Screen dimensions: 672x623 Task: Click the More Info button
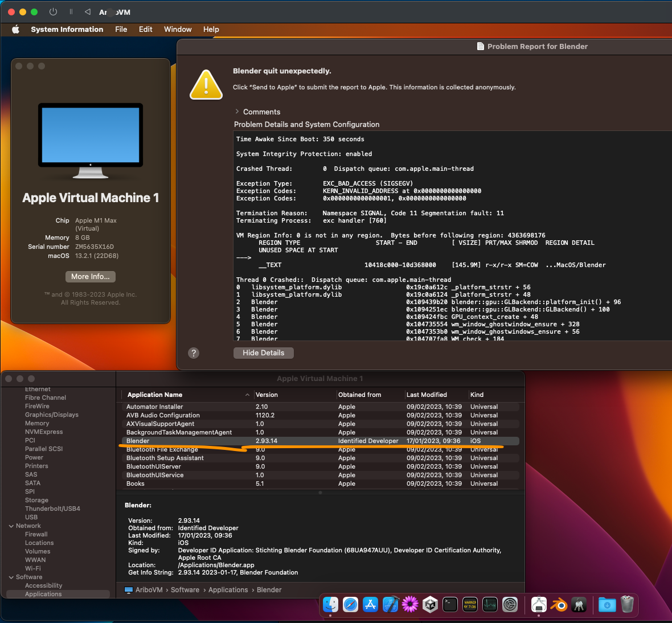click(x=90, y=276)
